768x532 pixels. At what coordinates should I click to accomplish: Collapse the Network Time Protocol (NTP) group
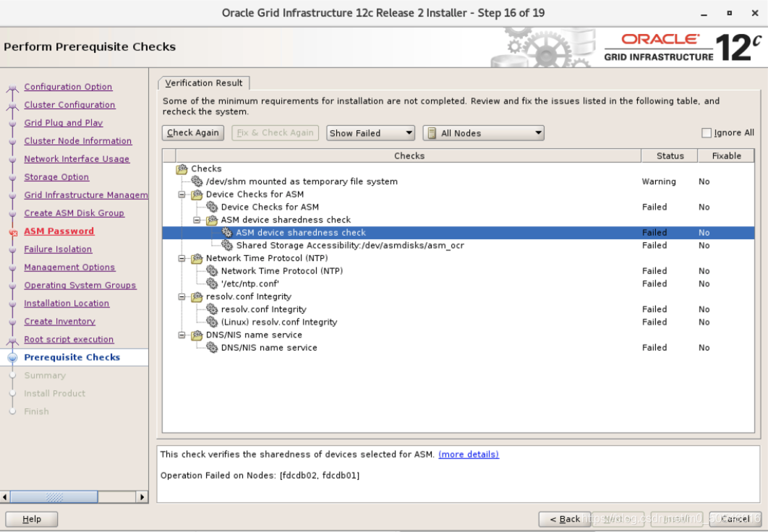[x=182, y=258]
